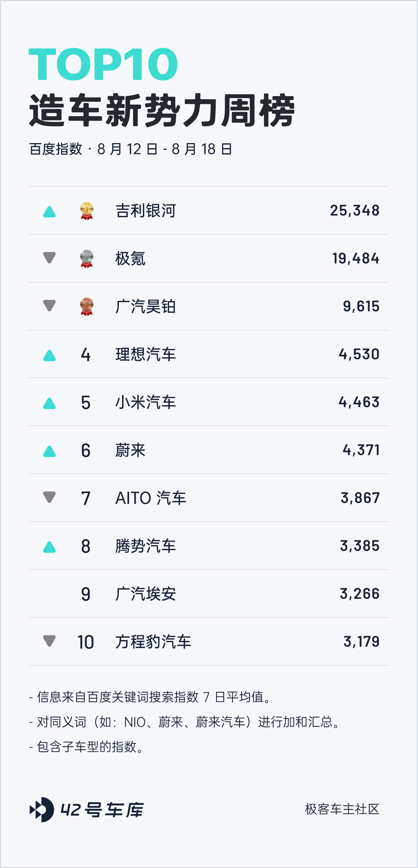Click the gray down arrow for 方程豹汽车
This screenshot has width=418, height=868.
coord(49,641)
